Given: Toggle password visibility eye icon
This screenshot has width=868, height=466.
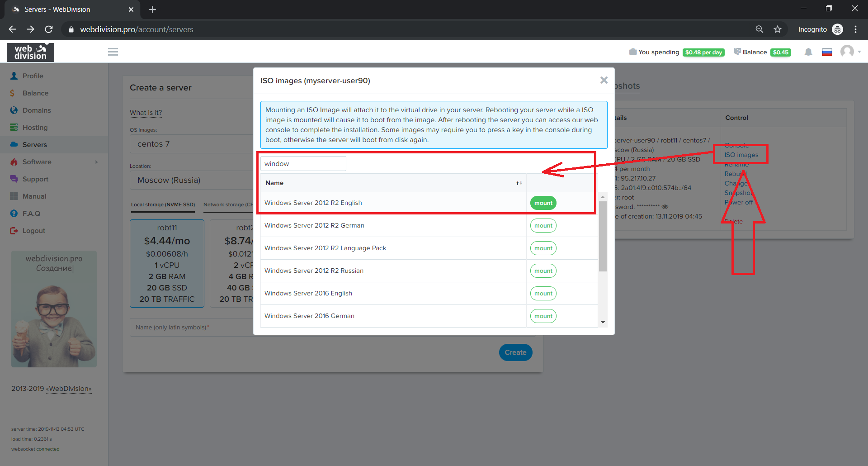Looking at the screenshot, I should tap(665, 207).
